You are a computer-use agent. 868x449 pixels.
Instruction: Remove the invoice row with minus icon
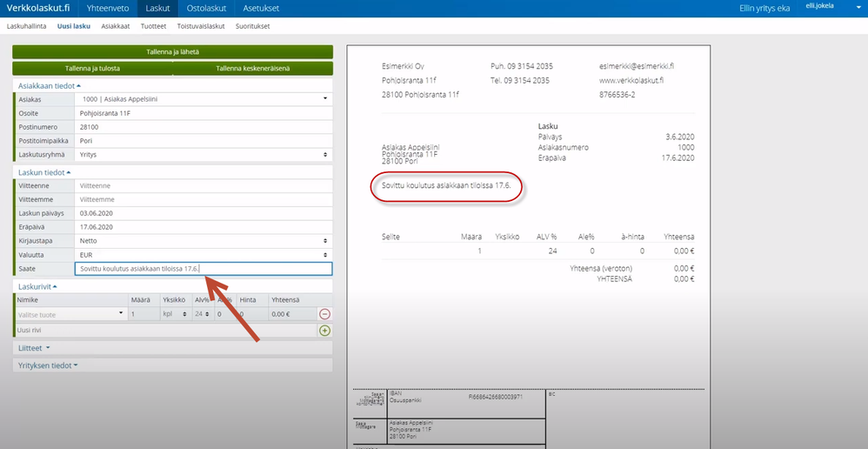pyautogui.click(x=324, y=314)
